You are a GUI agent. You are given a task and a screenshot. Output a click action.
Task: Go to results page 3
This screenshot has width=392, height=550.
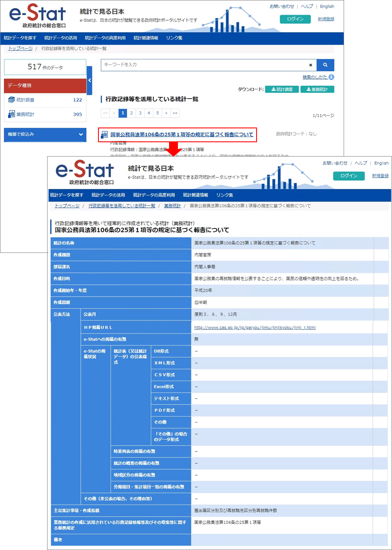(x=140, y=113)
